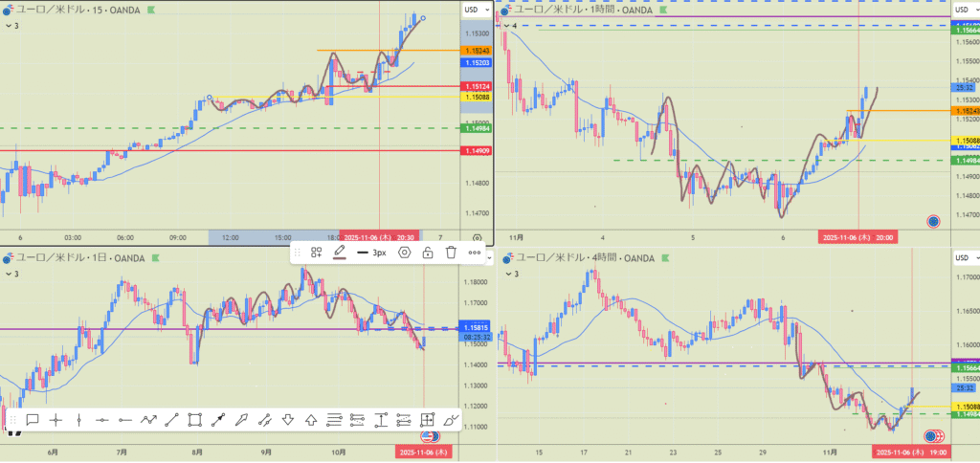Click the 1.15243 orange price label
Screen dimensions: 980x463
(476, 50)
